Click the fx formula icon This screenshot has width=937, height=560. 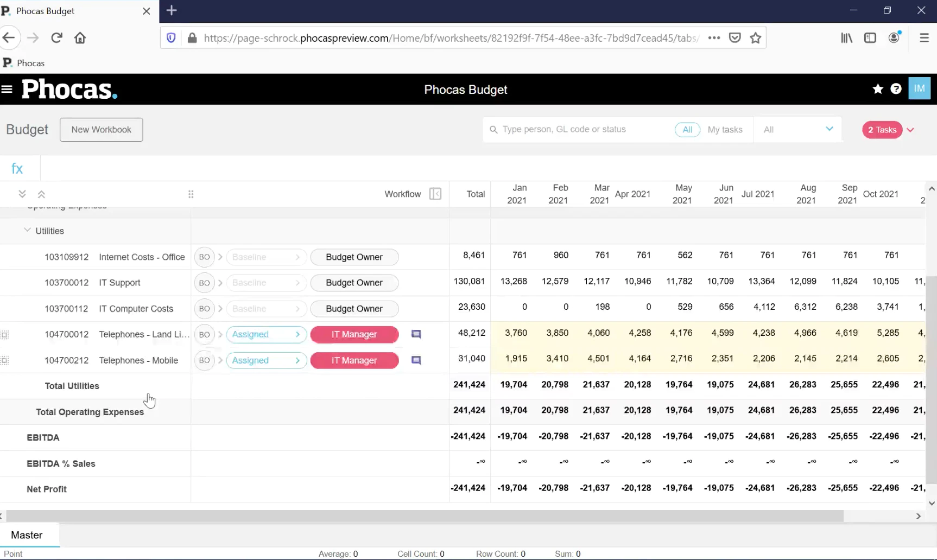[x=17, y=168]
